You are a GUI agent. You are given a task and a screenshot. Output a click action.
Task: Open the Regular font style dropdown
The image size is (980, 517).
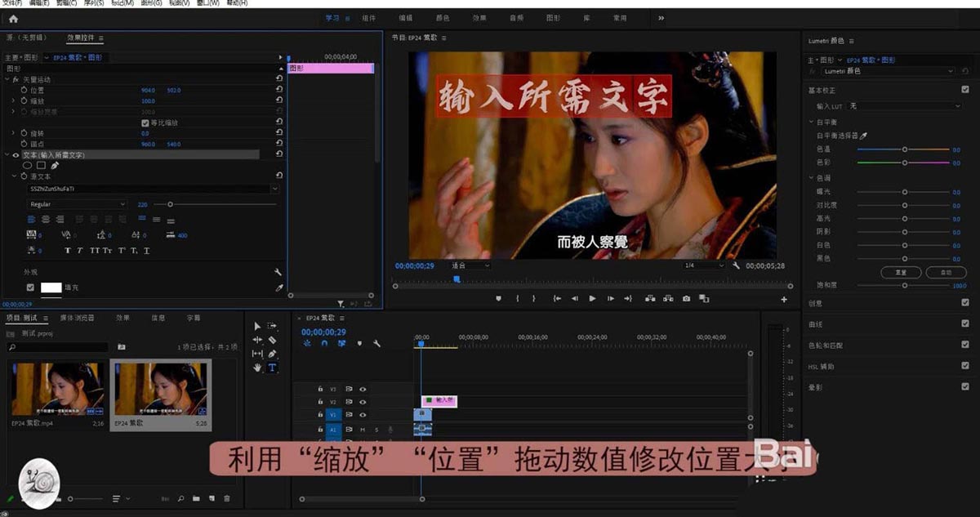tap(77, 204)
